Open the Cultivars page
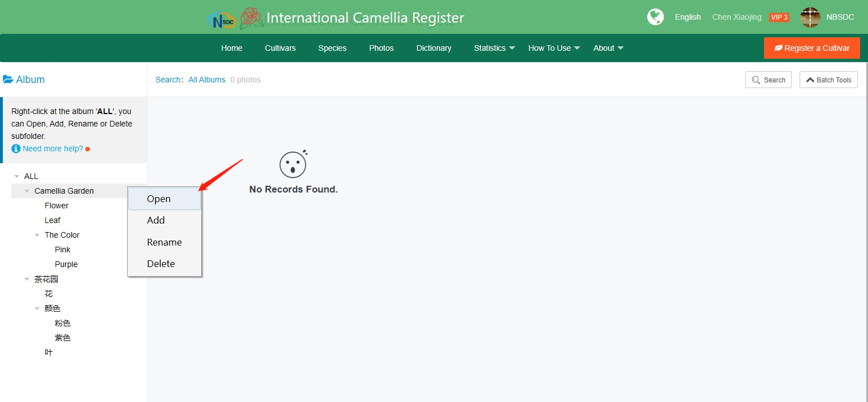This screenshot has height=402, width=868. pyautogui.click(x=280, y=48)
